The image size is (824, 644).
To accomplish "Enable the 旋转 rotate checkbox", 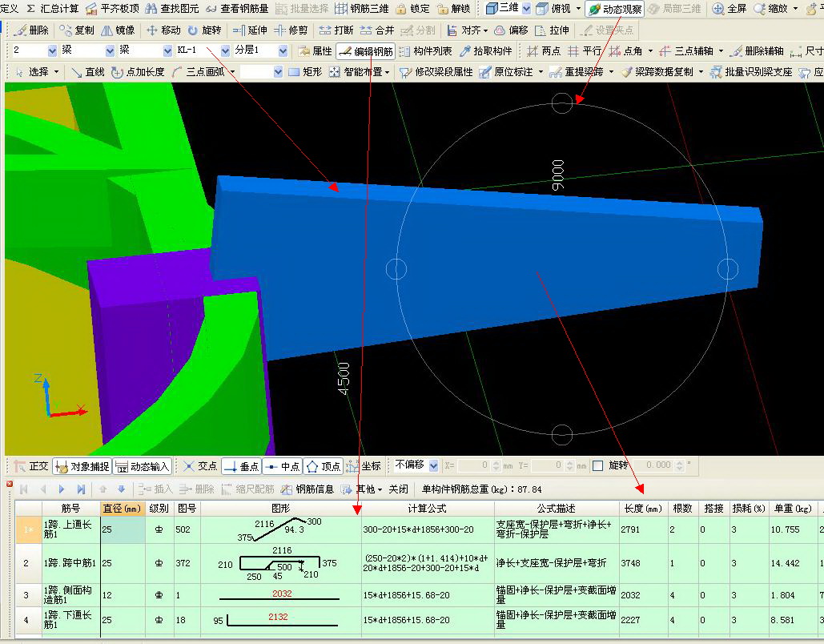I will click(597, 466).
